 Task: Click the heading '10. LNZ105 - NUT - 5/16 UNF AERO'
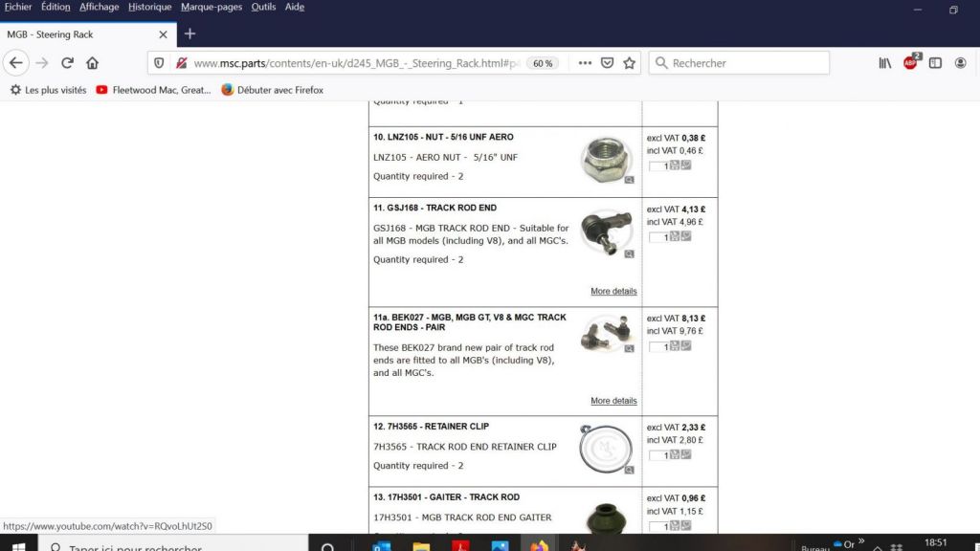click(443, 137)
